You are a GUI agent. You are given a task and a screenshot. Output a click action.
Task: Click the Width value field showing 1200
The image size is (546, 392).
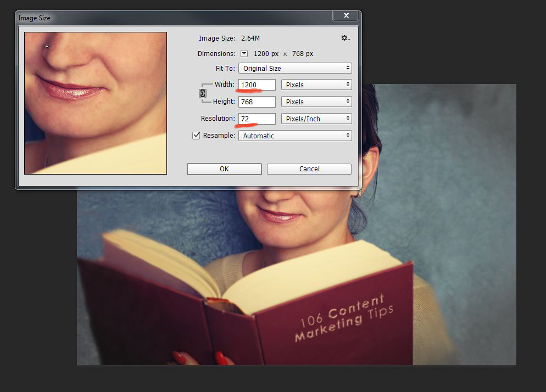coord(257,85)
